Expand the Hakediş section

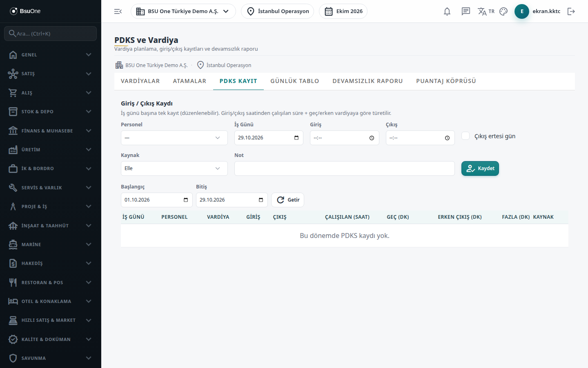pyautogui.click(x=51, y=263)
